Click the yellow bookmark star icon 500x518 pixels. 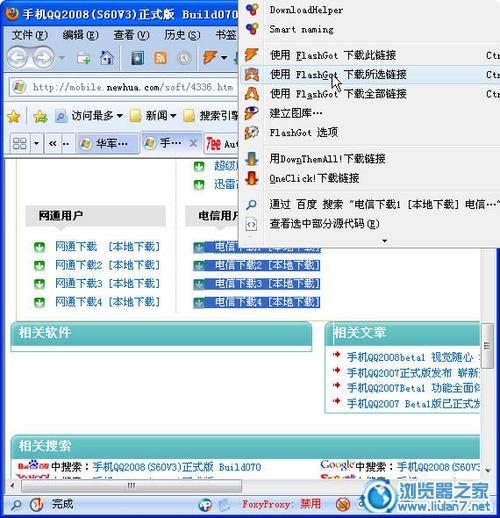pyautogui.click(x=14, y=116)
